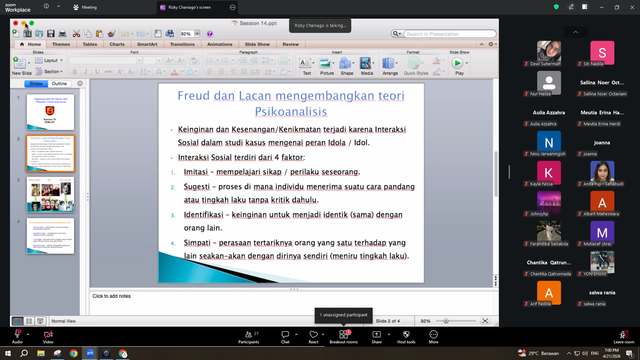Insert a Text box from ribbon
The image size is (640, 360).
click(x=304, y=63)
